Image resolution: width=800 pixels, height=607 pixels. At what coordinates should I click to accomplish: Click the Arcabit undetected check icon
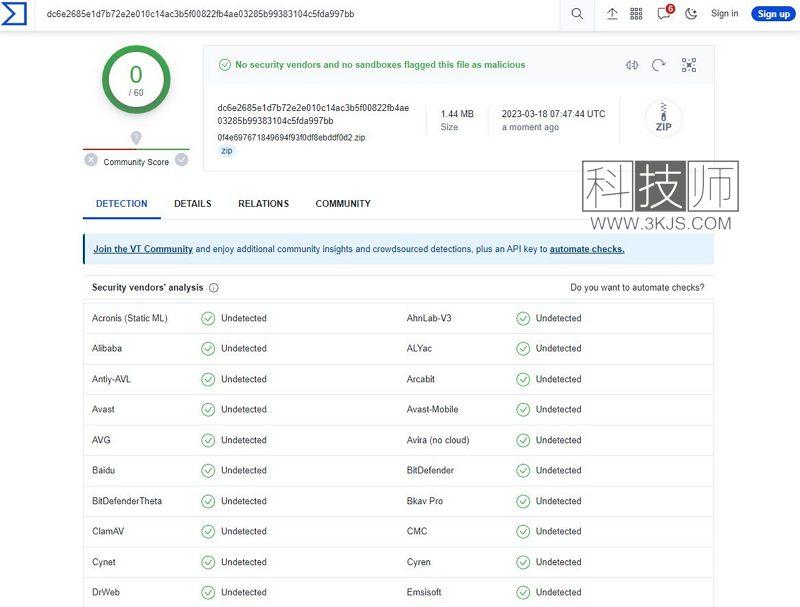pyautogui.click(x=523, y=380)
